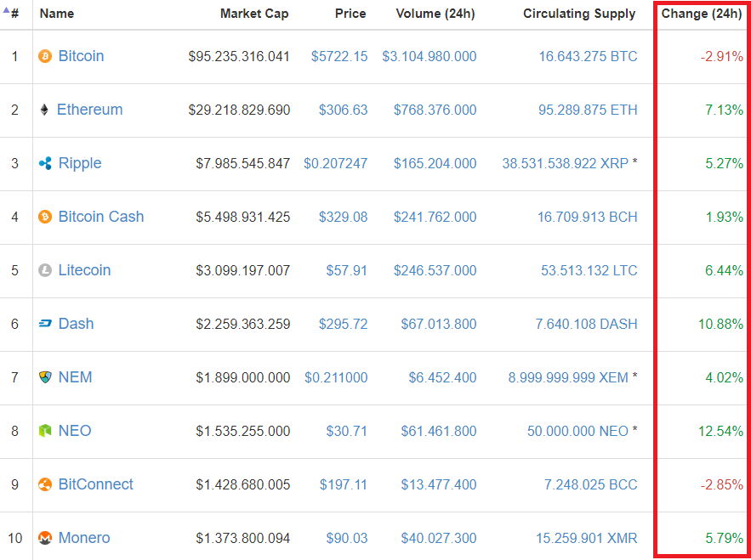The image size is (751, 560).
Task: Click the Monero logo icon
Action: (x=45, y=539)
